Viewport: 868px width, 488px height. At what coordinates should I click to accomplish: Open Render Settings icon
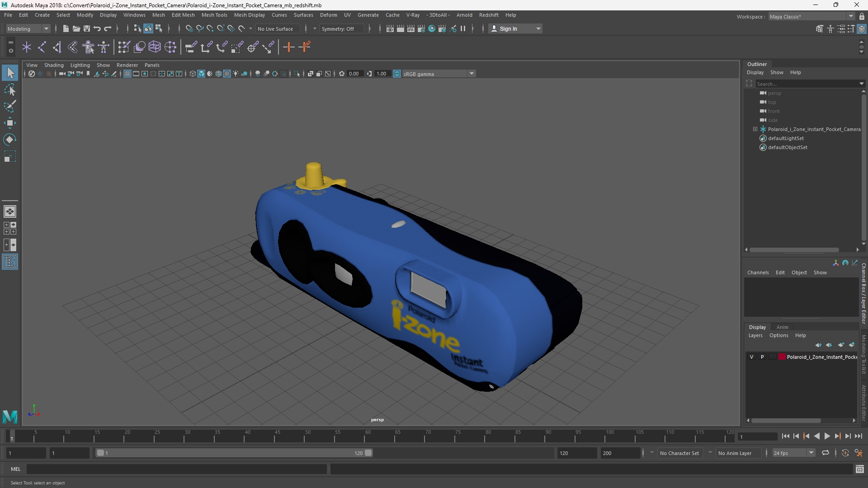(x=421, y=28)
